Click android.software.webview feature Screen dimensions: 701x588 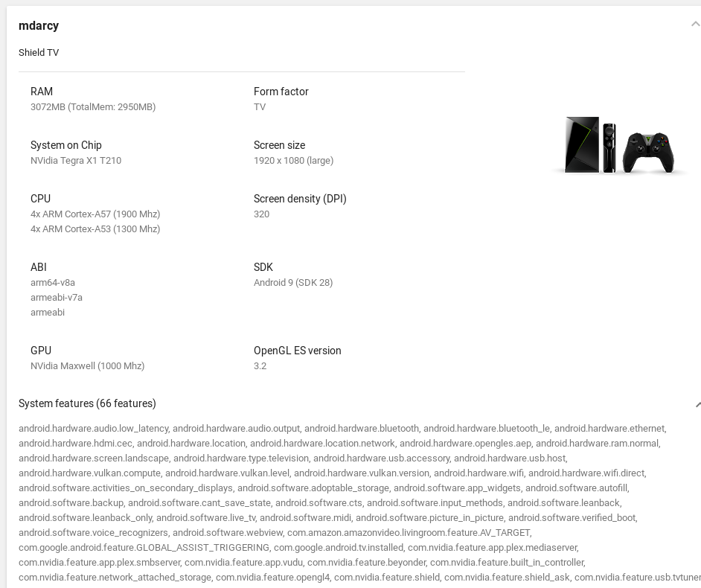pyautogui.click(x=228, y=533)
